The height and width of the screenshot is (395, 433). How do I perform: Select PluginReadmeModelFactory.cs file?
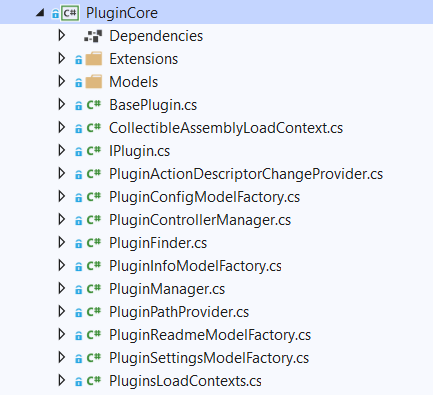tap(210, 335)
